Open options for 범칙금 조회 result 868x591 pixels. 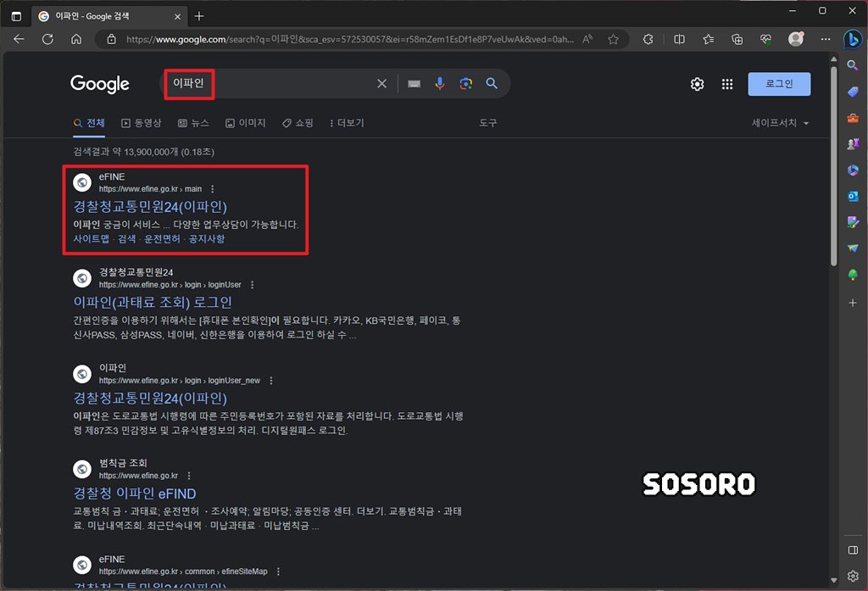click(189, 476)
